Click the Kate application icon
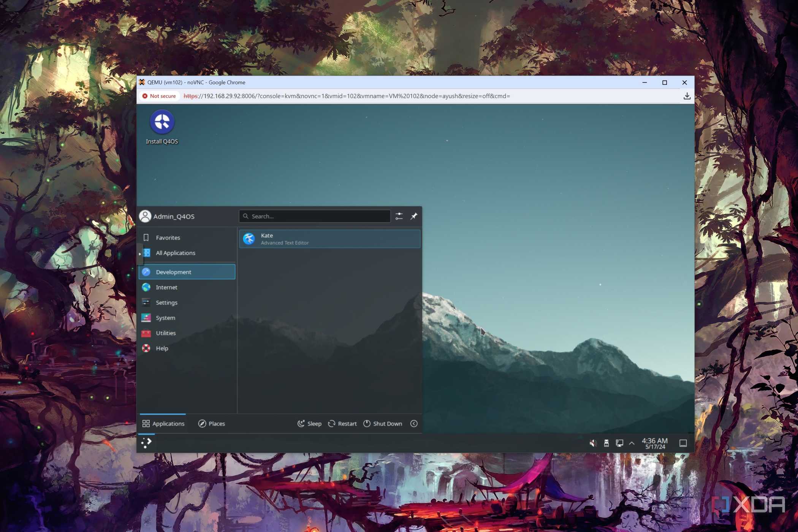The width and height of the screenshot is (798, 532). pos(249,239)
